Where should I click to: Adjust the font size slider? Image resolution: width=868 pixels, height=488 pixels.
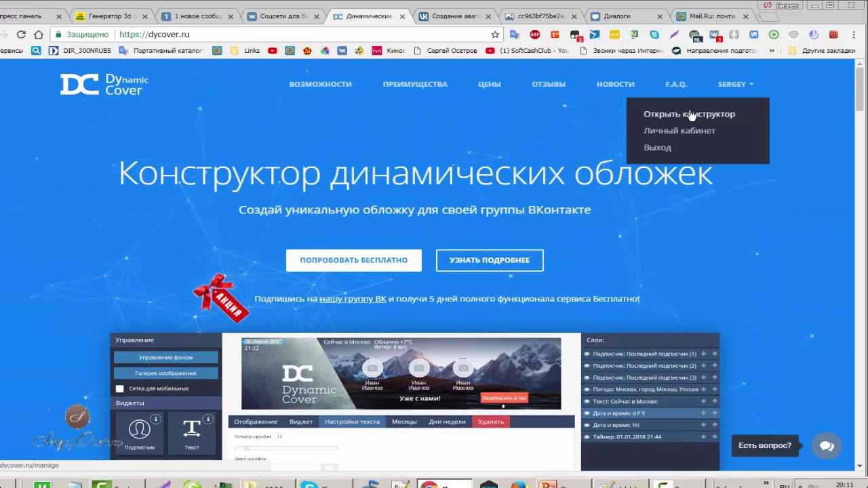(285, 448)
